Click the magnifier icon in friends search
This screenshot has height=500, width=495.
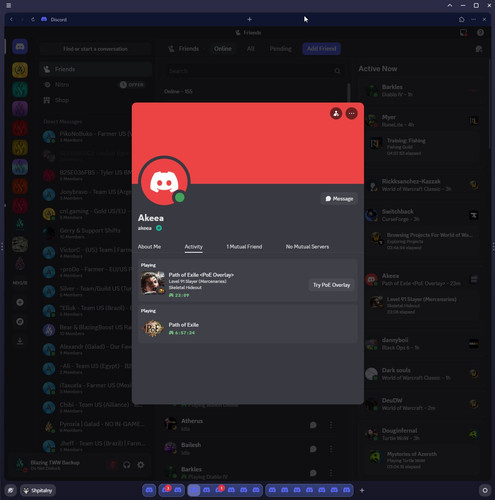(337, 71)
